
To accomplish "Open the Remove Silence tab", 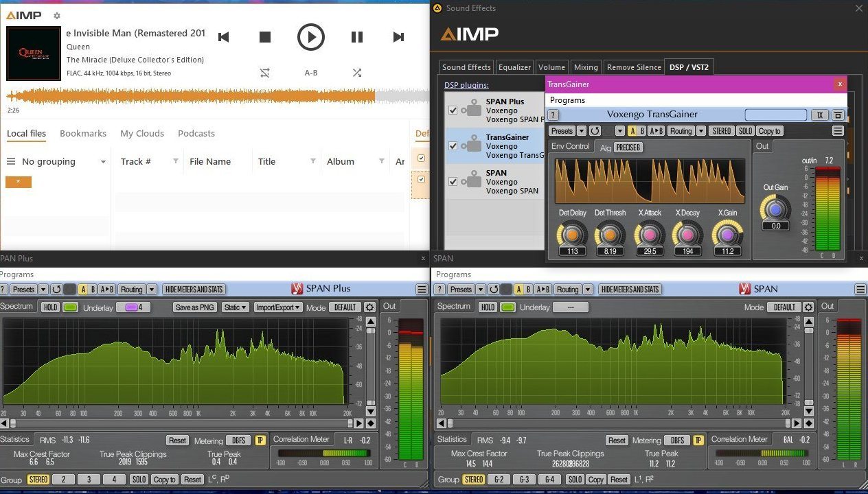I will click(x=634, y=67).
